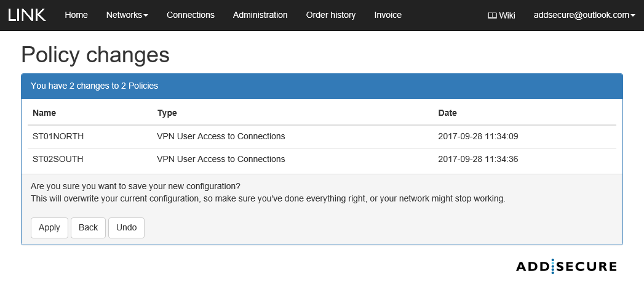Go to the Invoice page

pos(388,15)
